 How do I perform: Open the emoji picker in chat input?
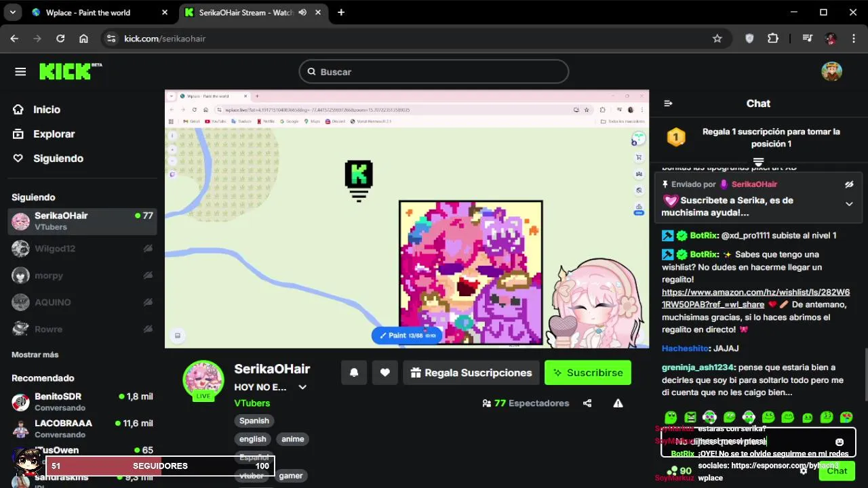coord(840,443)
